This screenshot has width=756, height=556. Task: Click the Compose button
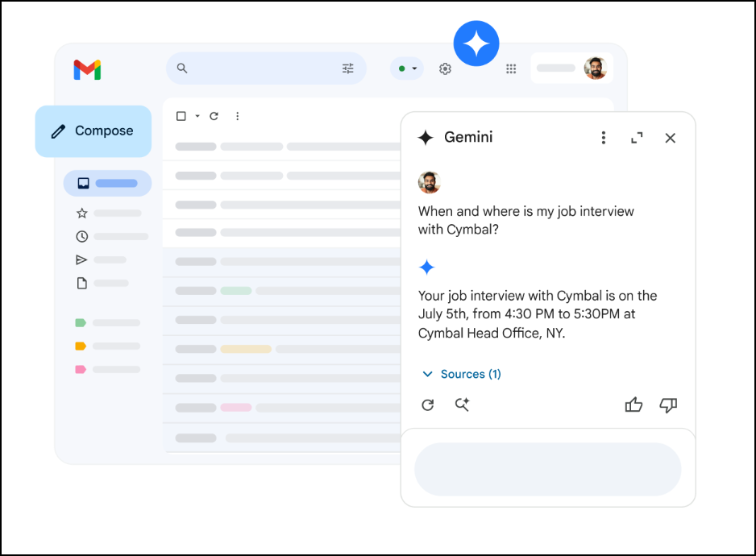pos(93,131)
